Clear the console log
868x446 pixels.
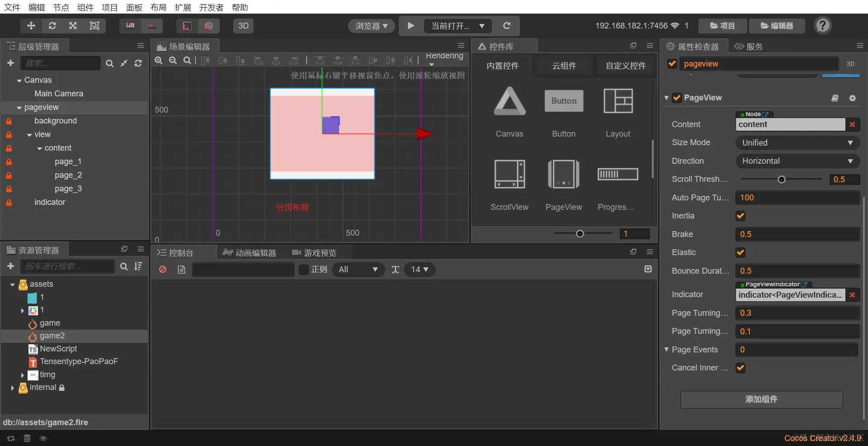pos(163,270)
